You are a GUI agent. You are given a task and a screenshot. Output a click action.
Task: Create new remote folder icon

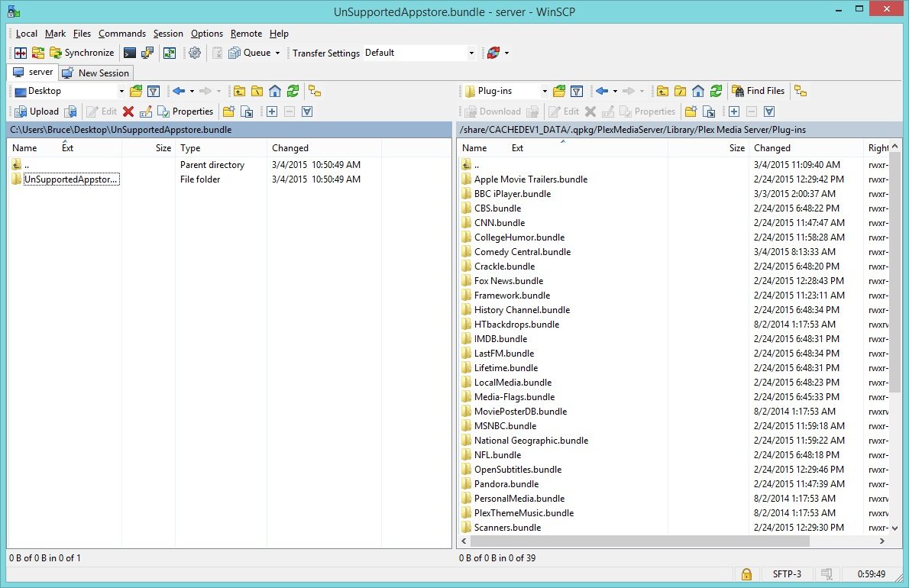[x=691, y=111]
